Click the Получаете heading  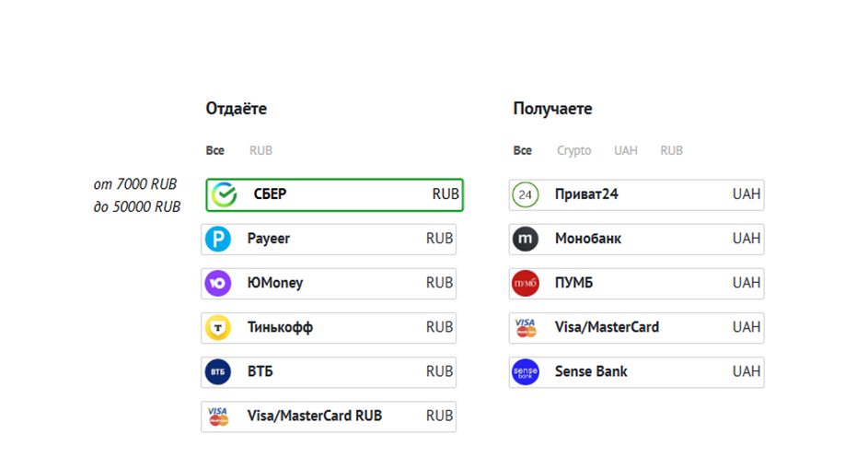coord(552,108)
